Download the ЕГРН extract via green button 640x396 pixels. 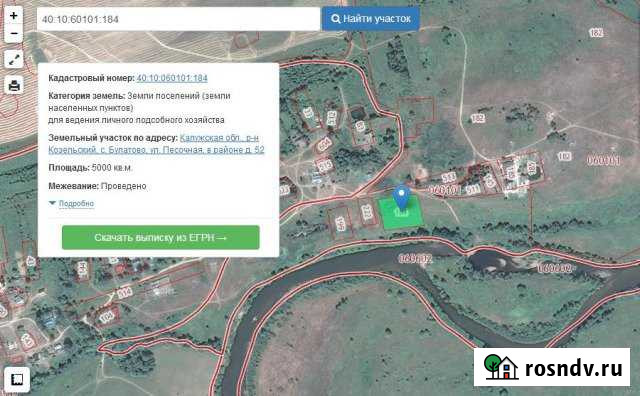coord(161,237)
